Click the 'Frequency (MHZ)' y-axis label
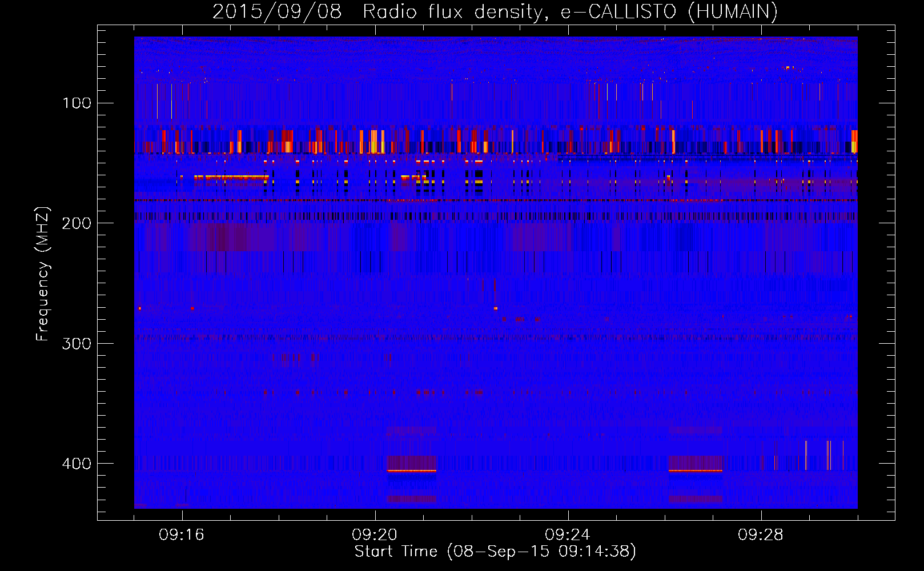Screen dimensions: 924x571 (x=43, y=274)
